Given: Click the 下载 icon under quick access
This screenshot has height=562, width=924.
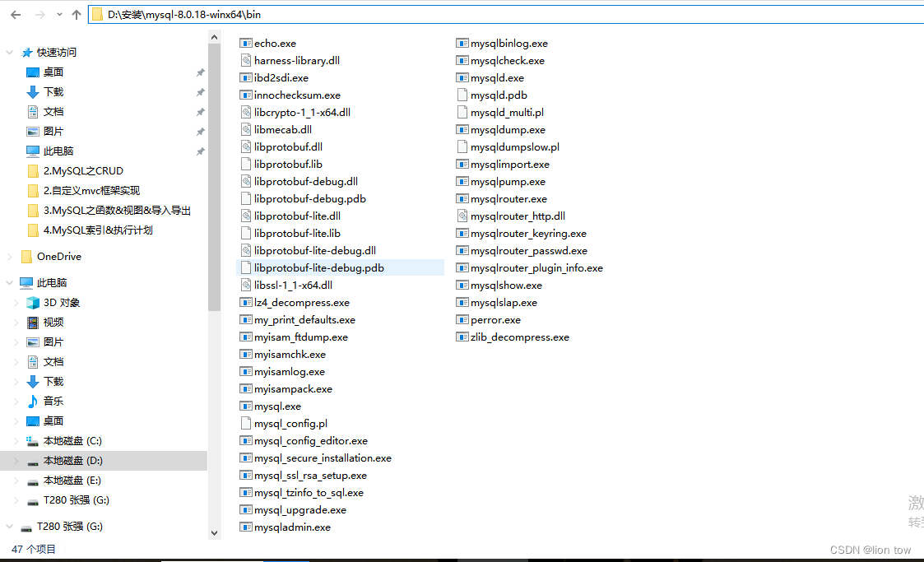Looking at the screenshot, I should coord(33,92).
